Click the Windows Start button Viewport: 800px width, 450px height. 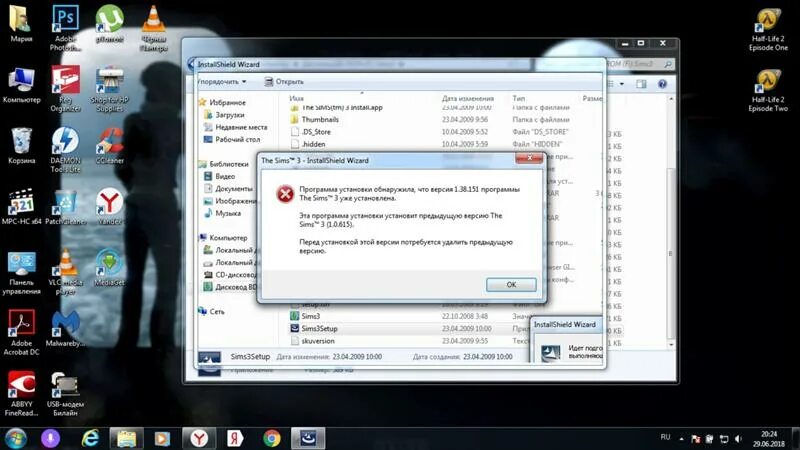click(15, 438)
